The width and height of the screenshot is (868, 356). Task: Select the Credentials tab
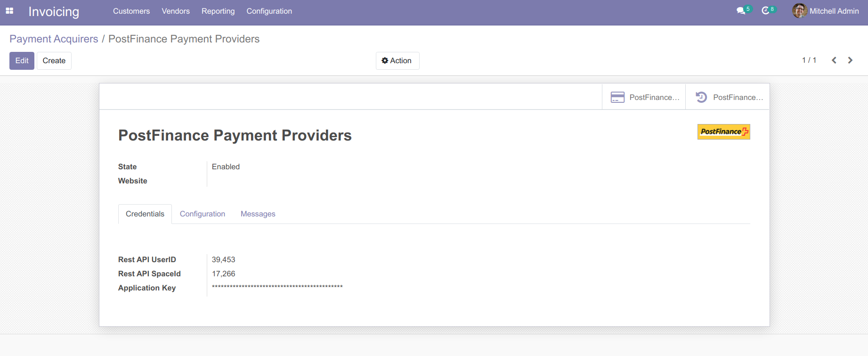tap(145, 214)
